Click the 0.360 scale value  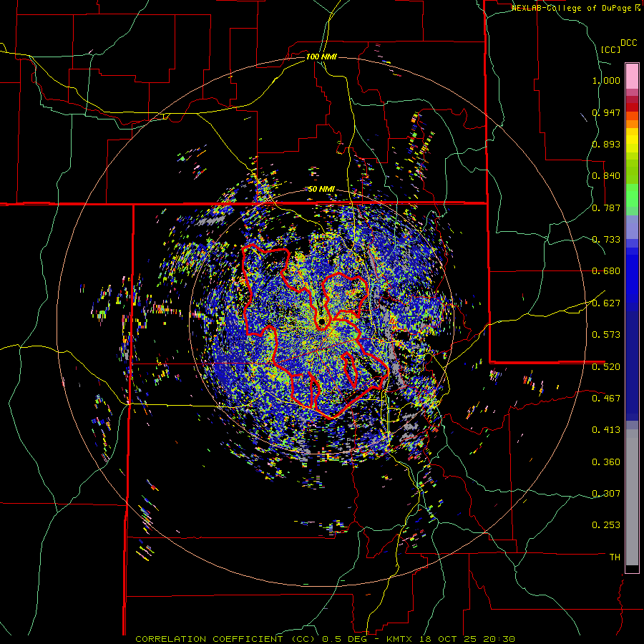606,462
